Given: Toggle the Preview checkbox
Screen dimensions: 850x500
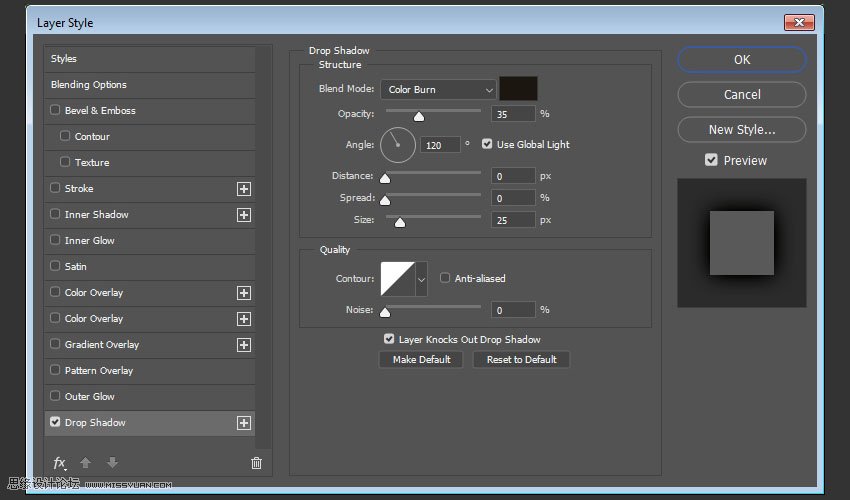Looking at the screenshot, I should pyautogui.click(x=711, y=160).
